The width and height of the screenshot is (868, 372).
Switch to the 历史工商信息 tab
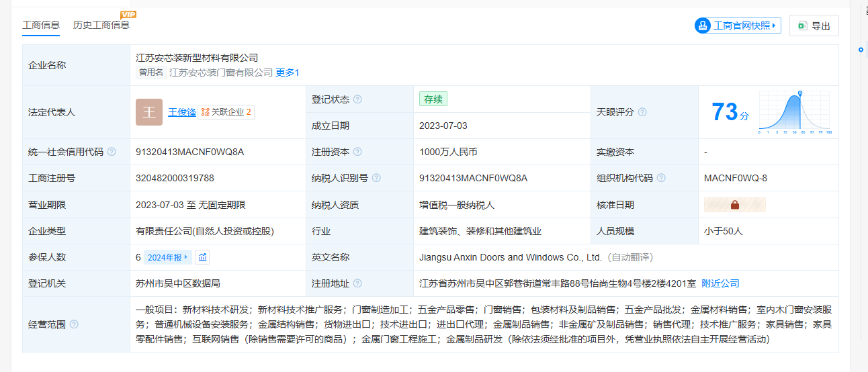click(101, 25)
